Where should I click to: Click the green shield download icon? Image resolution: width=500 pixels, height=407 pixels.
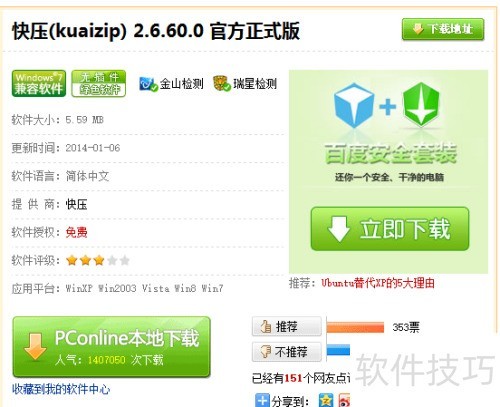(421, 104)
